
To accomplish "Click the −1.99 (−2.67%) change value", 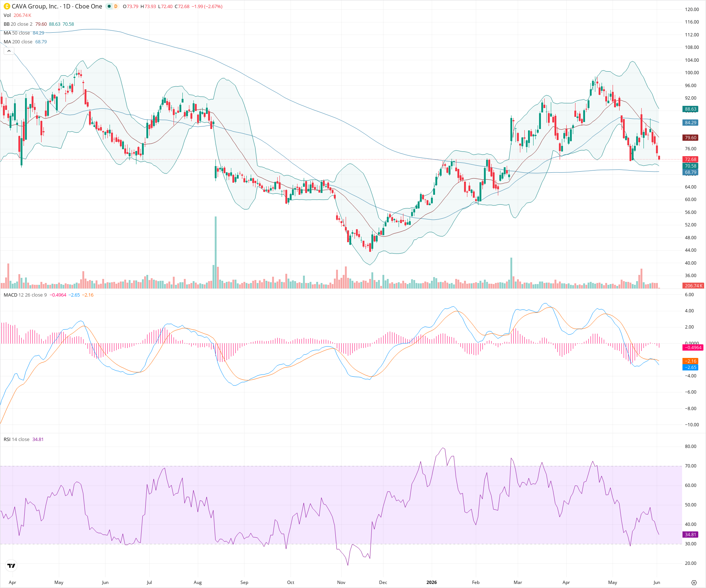I will click(x=207, y=6).
